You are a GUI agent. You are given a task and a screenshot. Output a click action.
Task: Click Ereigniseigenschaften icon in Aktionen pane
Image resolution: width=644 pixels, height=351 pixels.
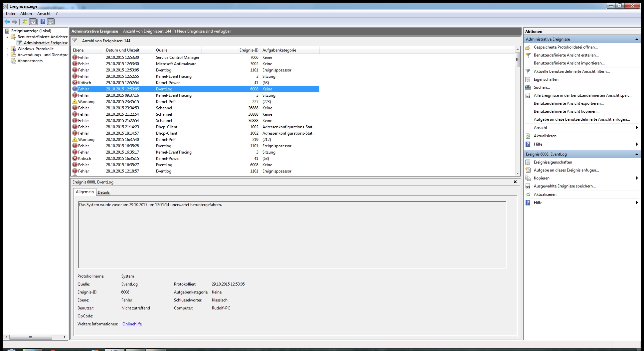528,162
